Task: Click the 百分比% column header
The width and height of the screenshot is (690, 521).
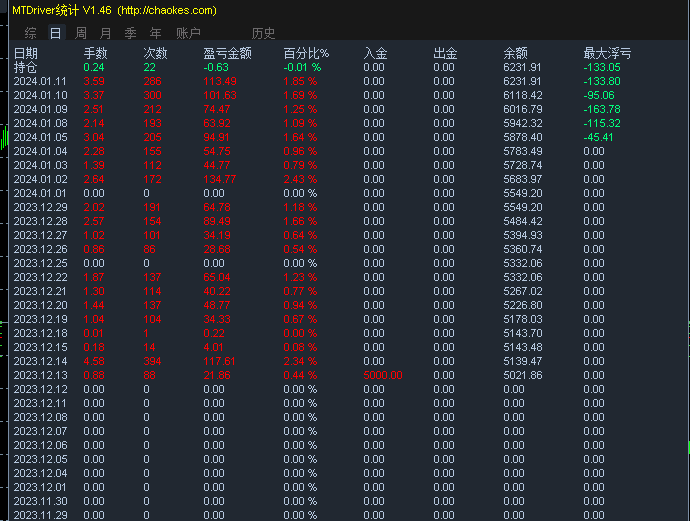Action: (306, 53)
